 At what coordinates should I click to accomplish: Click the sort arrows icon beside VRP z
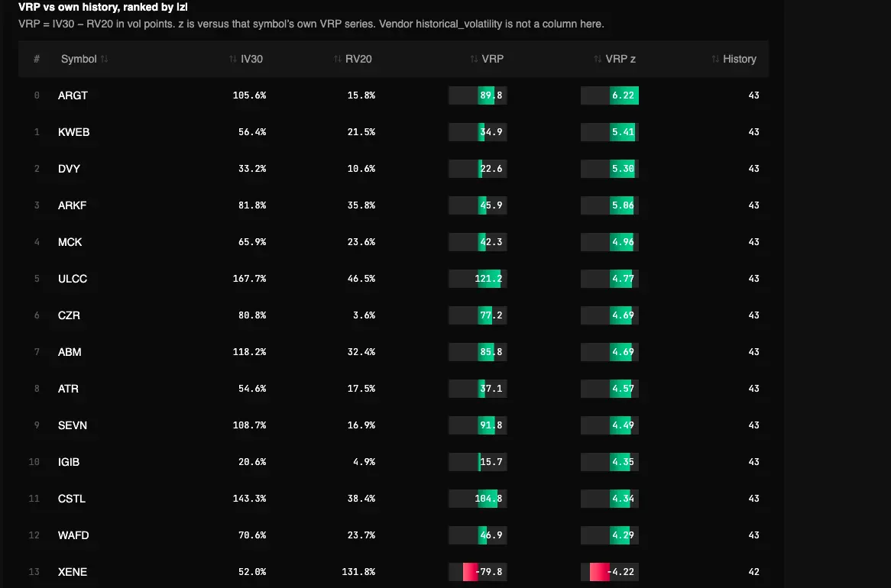[x=598, y=59]
